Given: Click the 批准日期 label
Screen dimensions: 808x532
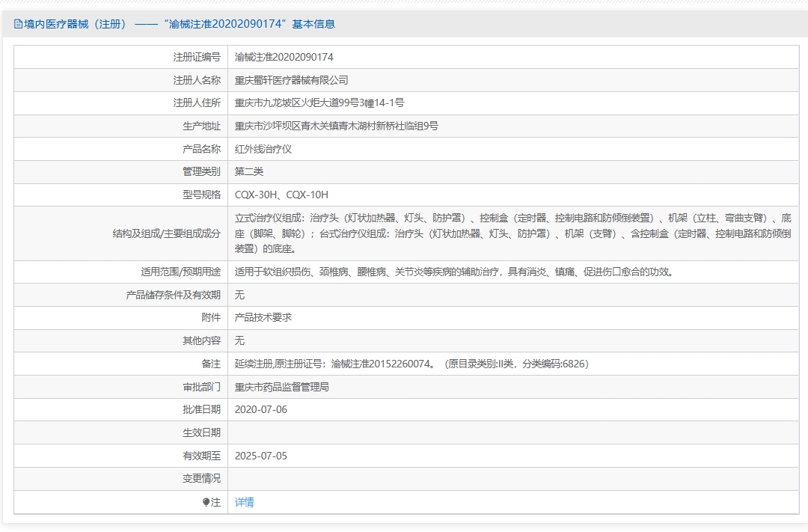Looking at the screenshot, I should [201, 410].
